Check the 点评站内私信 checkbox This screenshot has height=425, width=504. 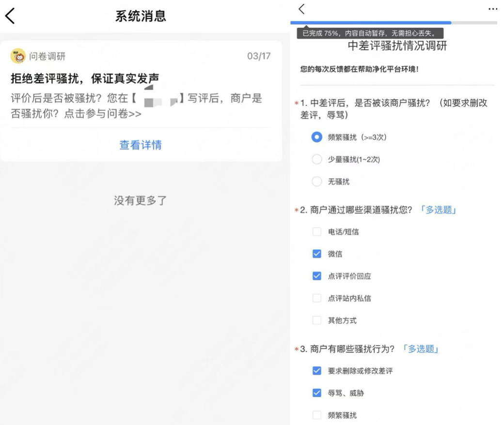pyautogui.click(x=316, y=298)
